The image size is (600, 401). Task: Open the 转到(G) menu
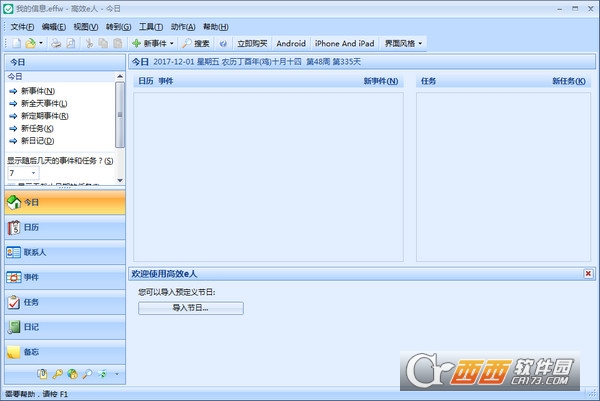(x=118, y=27)
